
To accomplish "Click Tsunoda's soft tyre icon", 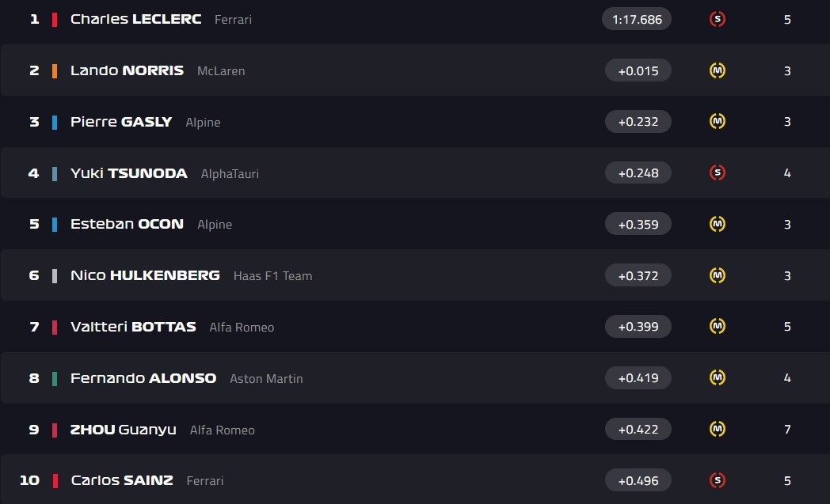I will pyautogui.click(x=717, y=172).
